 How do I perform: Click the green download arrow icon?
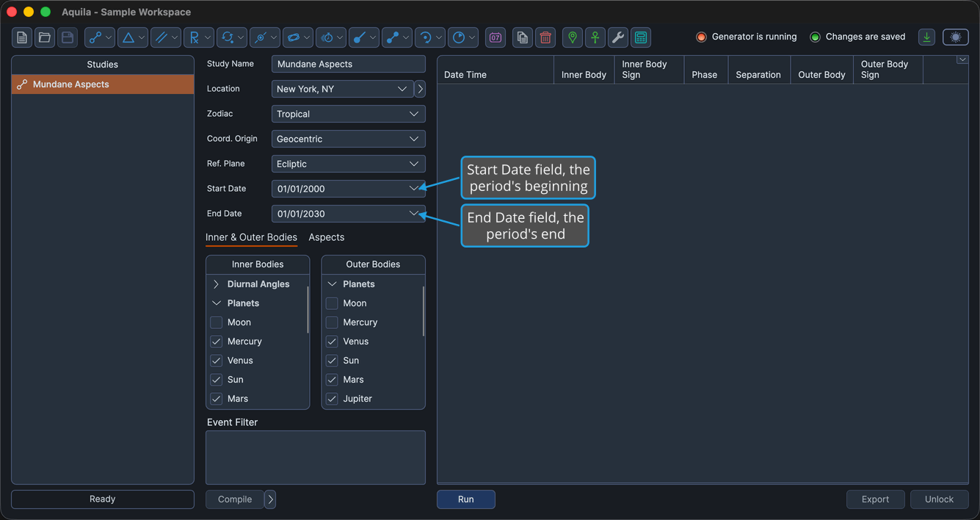pos(927,37)
